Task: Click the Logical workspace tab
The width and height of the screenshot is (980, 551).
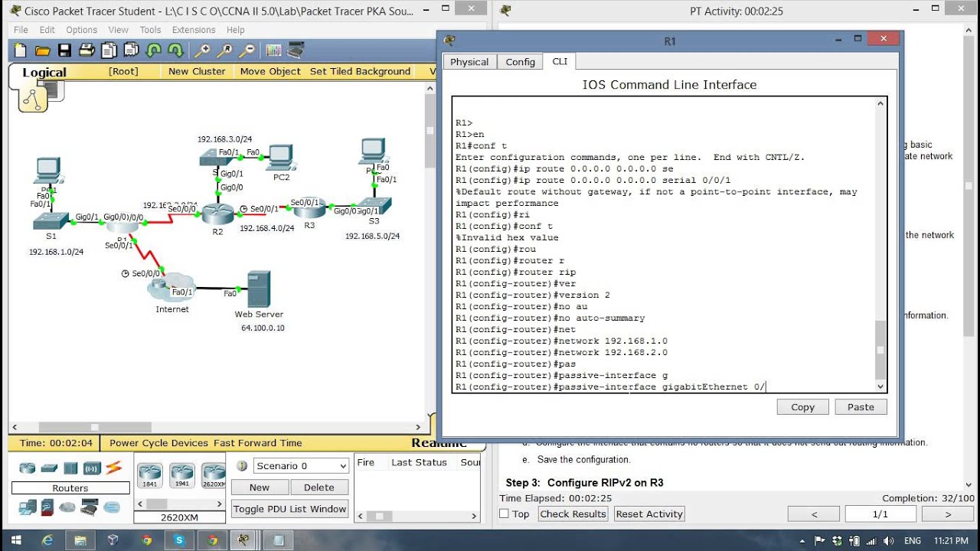Action: point(44,73)
